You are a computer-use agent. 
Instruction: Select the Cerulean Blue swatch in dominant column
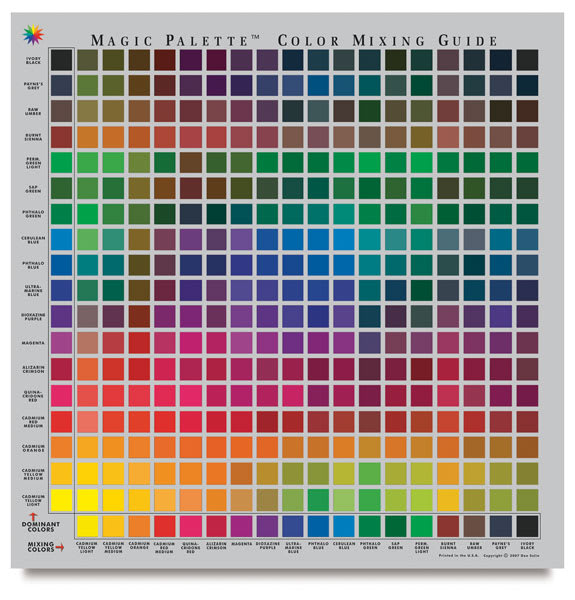click(x=61, y=240)
